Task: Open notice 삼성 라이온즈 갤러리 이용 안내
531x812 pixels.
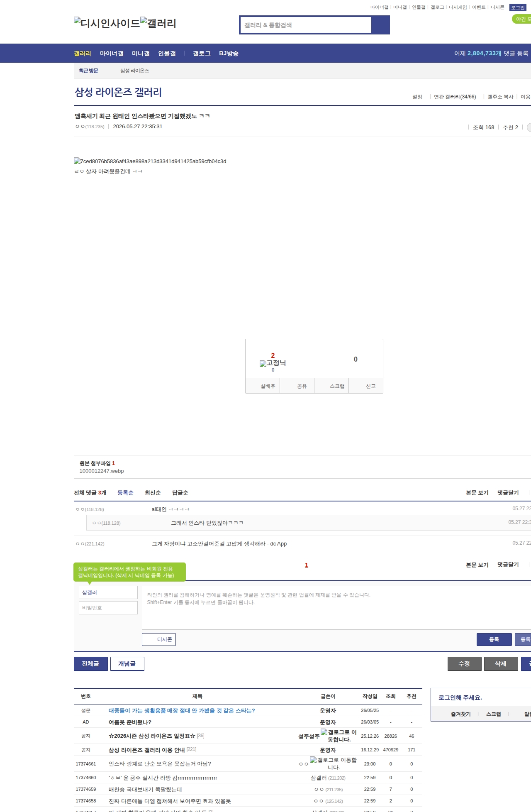Action: tap(146, 750)
